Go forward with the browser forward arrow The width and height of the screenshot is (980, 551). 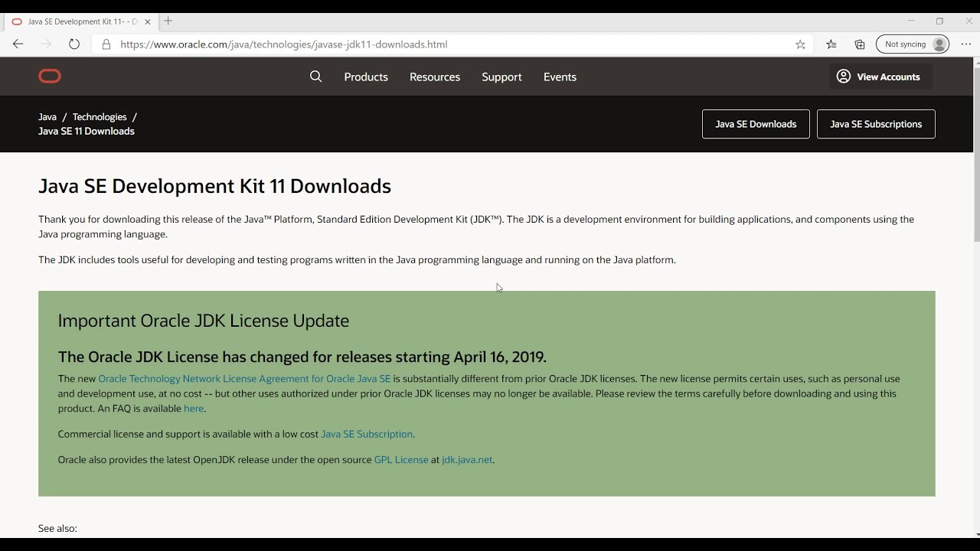[x=46, y=44]
